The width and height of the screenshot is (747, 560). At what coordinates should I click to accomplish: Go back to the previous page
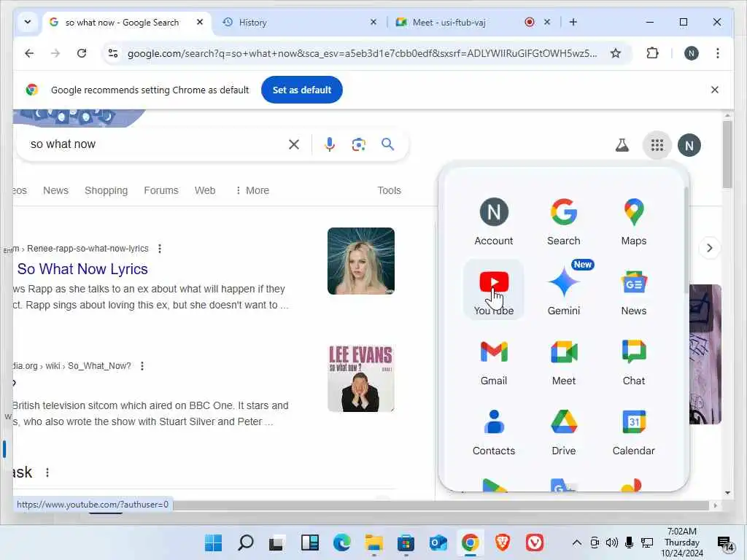pyautogui.click(x=29, y=53)
